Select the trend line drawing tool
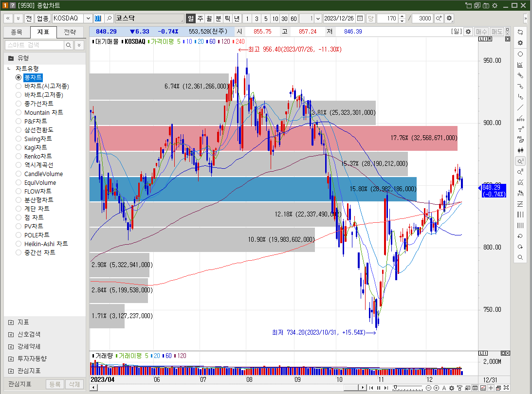This screenshot has width=532, height=394. coord(520,107)
